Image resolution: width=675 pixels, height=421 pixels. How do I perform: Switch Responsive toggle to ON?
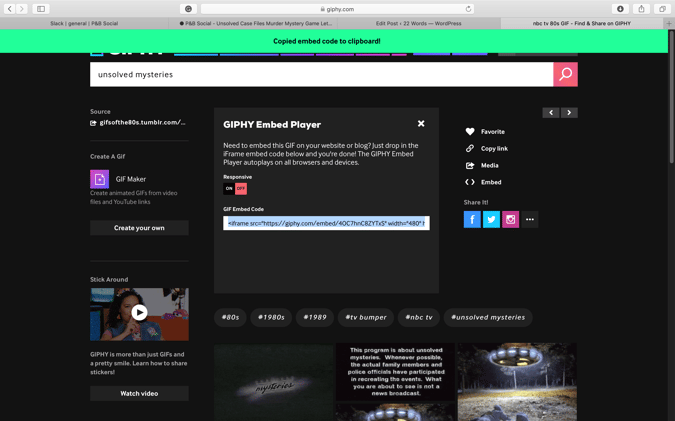click(229, 189)
